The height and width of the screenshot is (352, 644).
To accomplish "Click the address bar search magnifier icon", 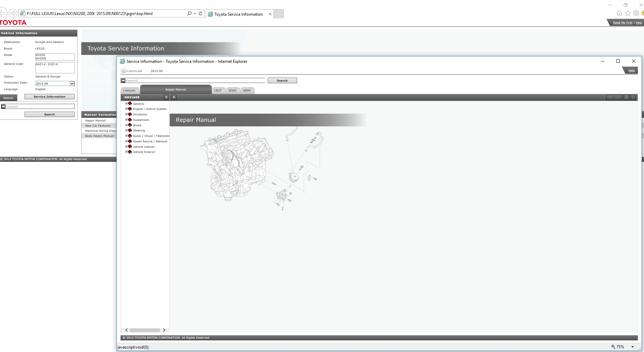I will [189, 14].
